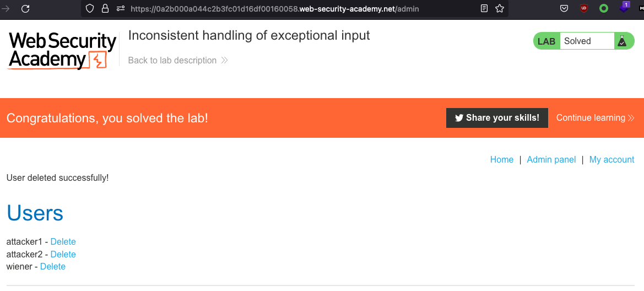Open the site permissions icon in the address bar
644x291 pixels.
[x=121, y=9]
